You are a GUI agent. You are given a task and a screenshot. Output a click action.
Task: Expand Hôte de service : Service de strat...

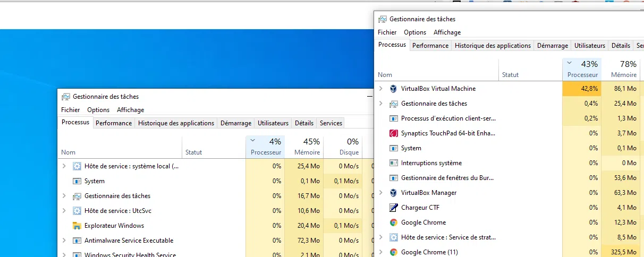tap(380, 237)
